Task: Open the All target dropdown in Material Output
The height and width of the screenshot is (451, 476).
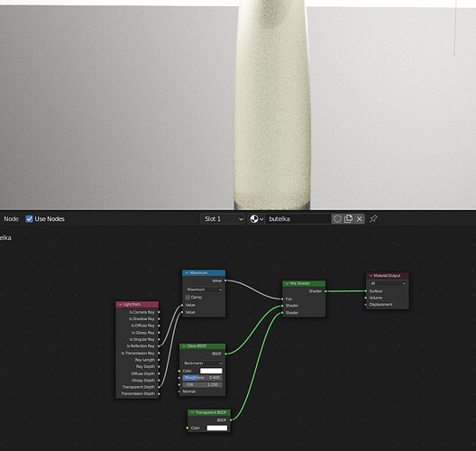Action: click(x=388, y=283)
